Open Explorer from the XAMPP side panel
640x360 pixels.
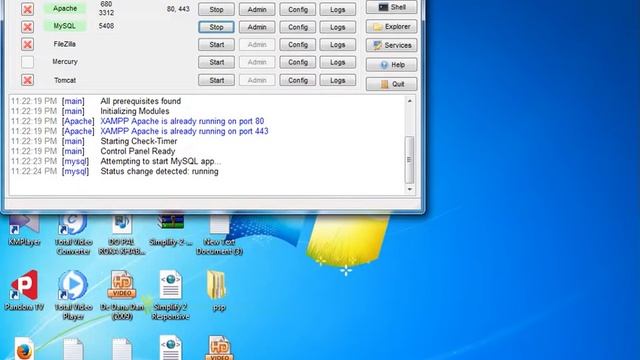(391, 27)
